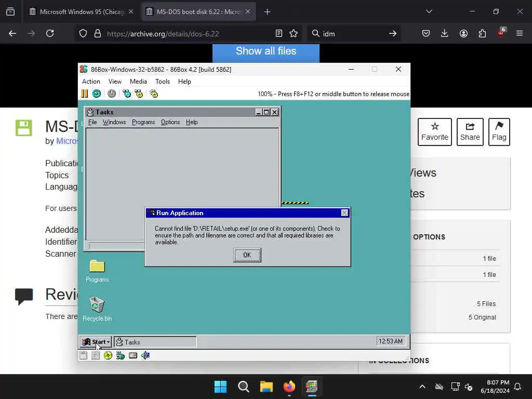
Task: Show hidden tray icons chevron
Action: 422,387
